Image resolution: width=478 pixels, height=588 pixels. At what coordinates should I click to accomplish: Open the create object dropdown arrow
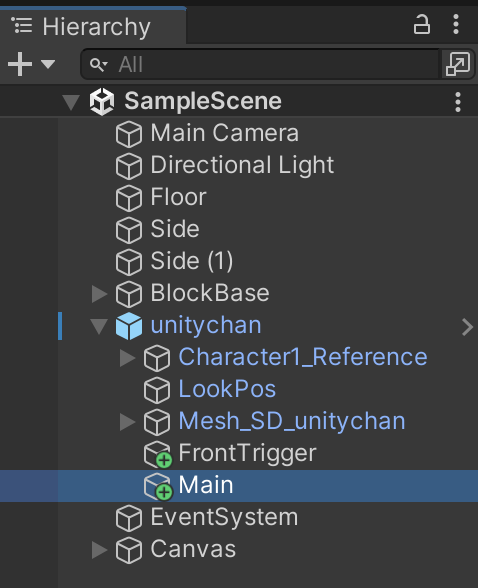coord(48,64)
